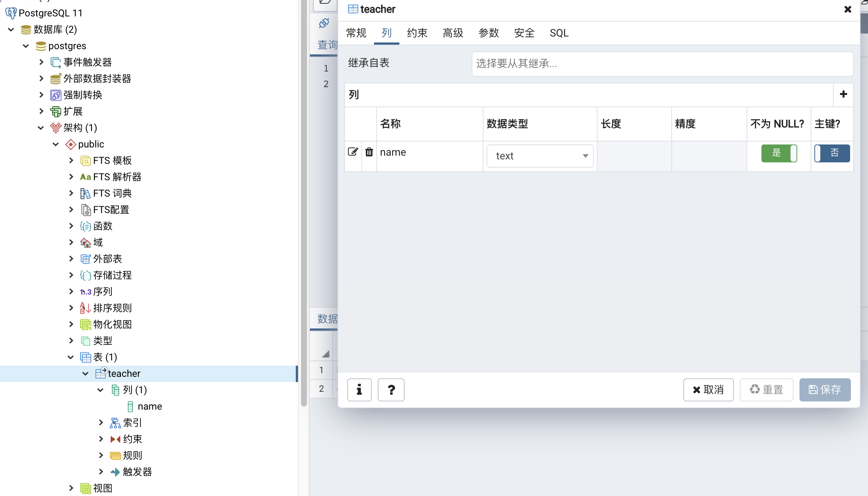Open help with the question mark button
Screen dimensions: 868x496
(x=391, y=390)
